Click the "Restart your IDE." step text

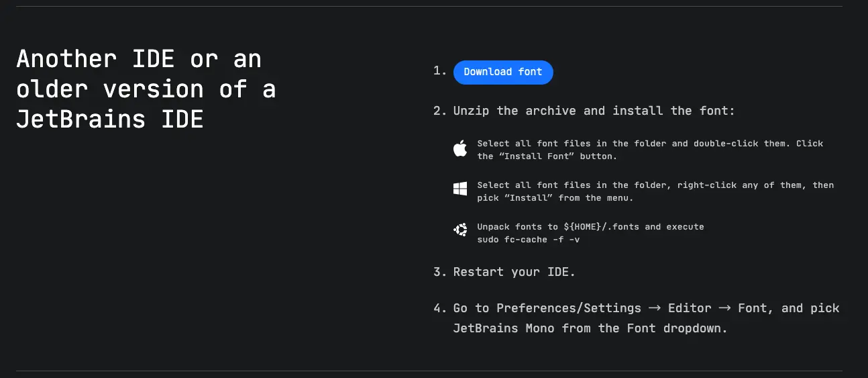tap(514, 272)
